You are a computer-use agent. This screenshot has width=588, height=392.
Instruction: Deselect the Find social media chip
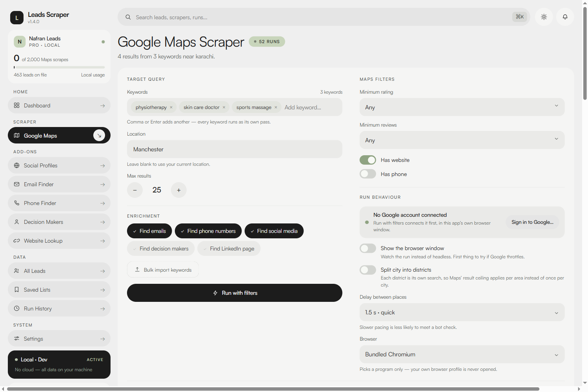tap(274, 231)
